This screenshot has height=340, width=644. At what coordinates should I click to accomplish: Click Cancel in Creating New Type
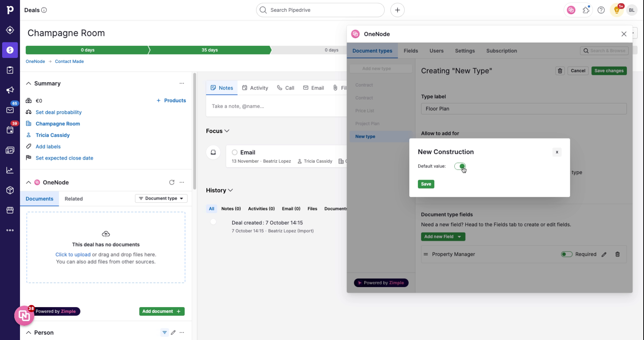click(578, 71)
